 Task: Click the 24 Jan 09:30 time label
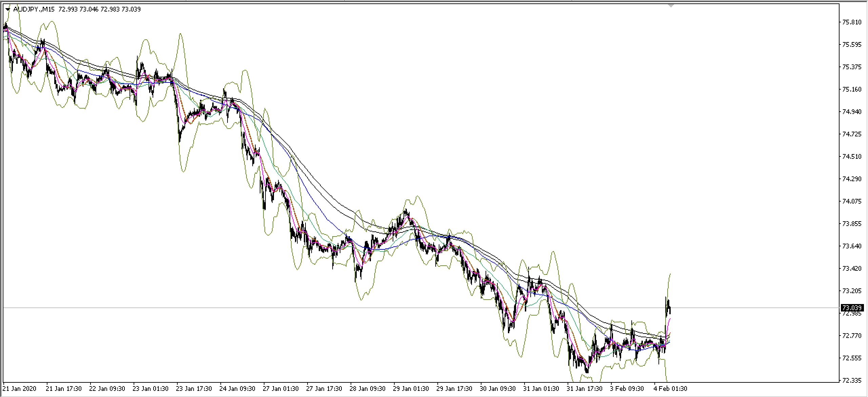[x=237, y=389]
